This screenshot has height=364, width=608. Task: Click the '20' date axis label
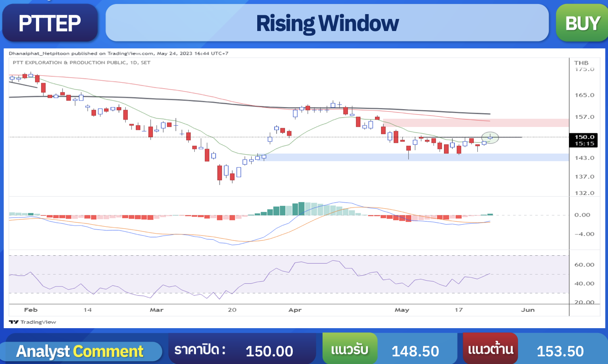[x=232, y=310]
